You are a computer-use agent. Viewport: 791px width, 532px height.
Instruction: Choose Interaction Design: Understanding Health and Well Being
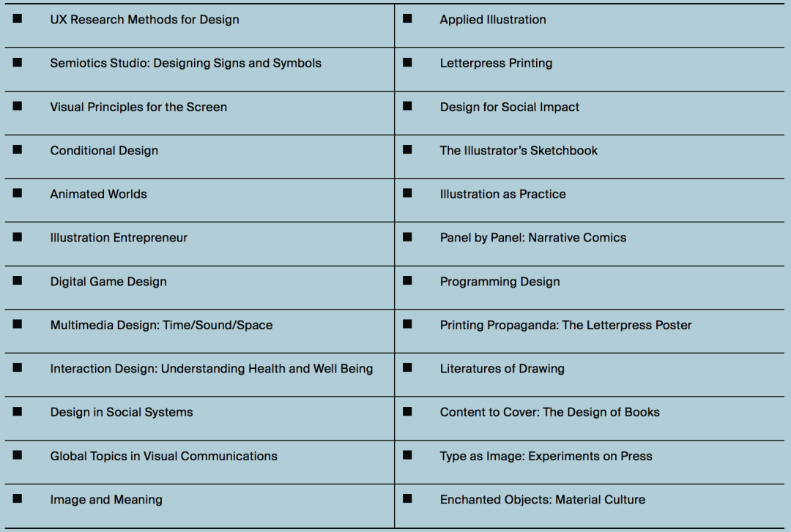pyautogui.click(x=211, y=369)
